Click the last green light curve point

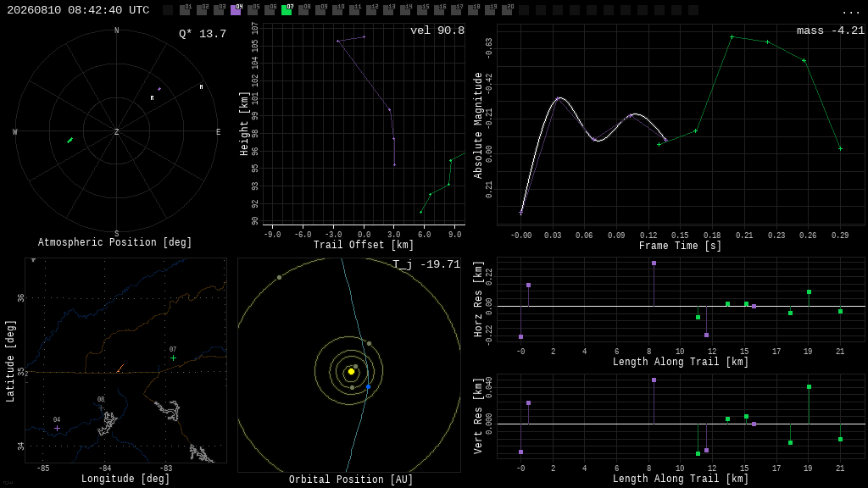[840, 149]
